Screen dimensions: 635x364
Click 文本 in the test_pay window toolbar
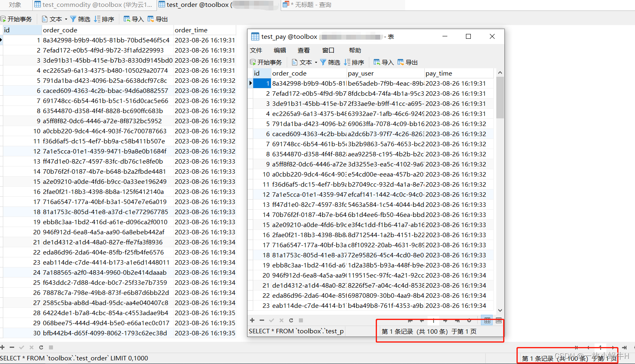pos(302,62)
